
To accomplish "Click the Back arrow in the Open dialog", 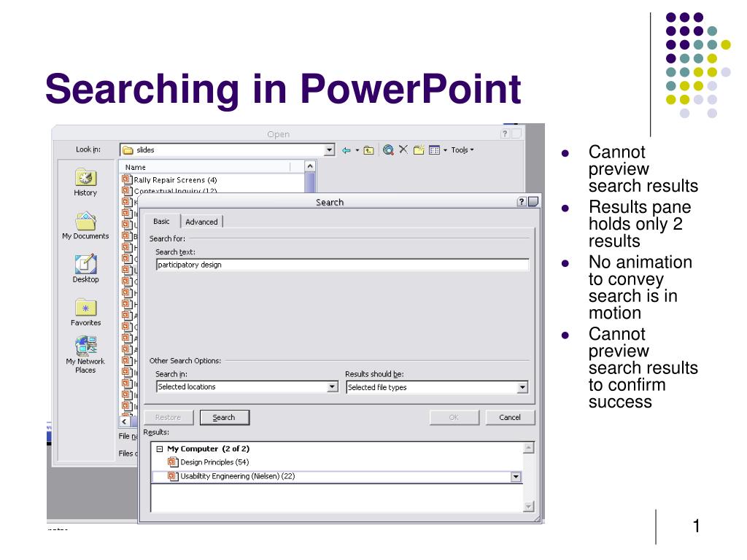I will pos(347,150).
